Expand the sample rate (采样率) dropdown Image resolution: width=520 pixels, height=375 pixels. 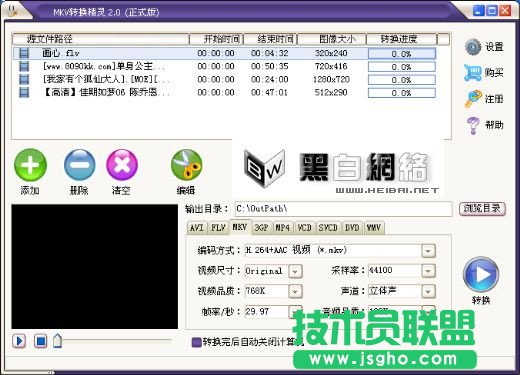tap(428, 271)
